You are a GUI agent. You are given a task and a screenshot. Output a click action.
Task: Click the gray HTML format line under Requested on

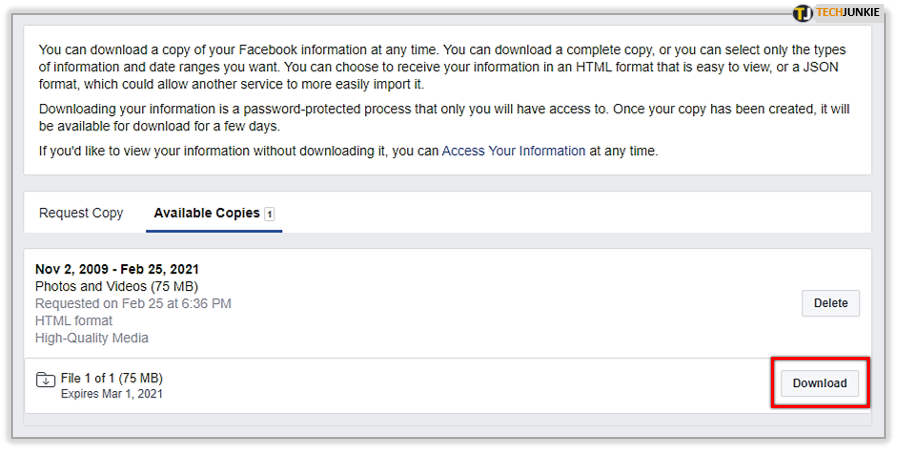[74, 320]
